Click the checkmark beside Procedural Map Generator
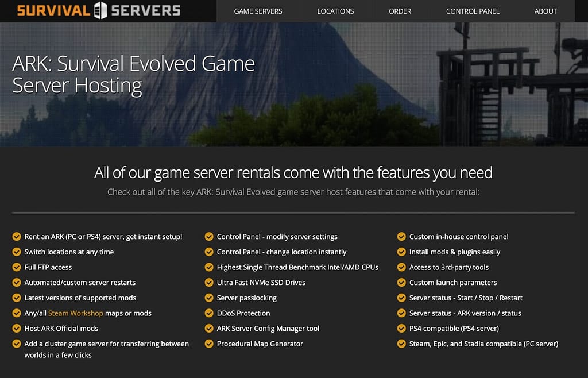 click(x=208, y=344)
